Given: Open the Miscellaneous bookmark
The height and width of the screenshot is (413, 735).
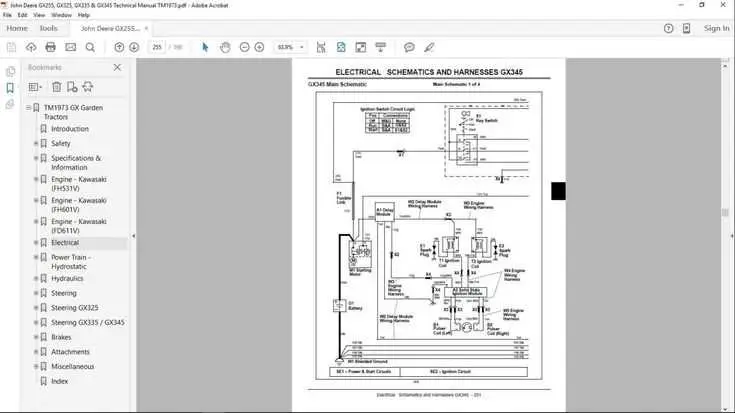Looking at the screenshot, I should 73,367.
